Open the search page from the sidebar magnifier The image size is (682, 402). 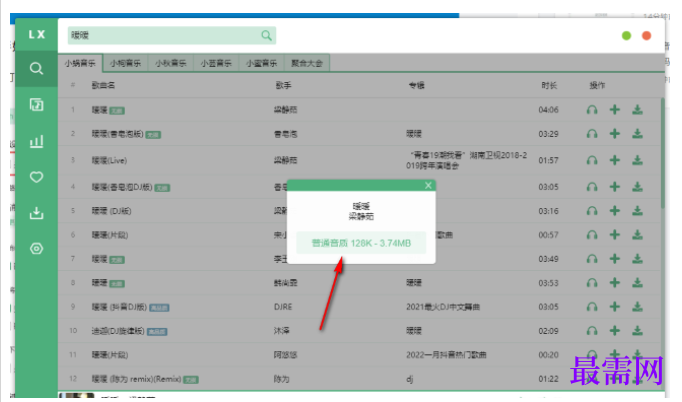click(x=36, y=69)
